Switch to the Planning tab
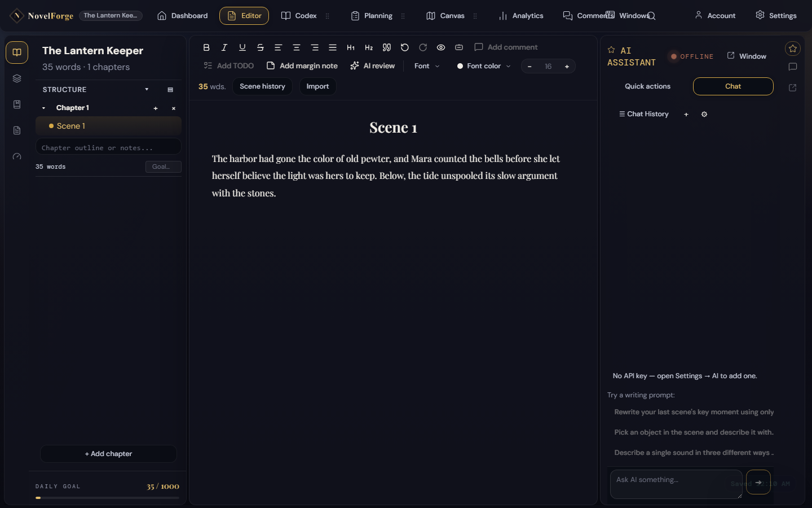This screenshot has height=508, width=812. (x=372, y=16)
